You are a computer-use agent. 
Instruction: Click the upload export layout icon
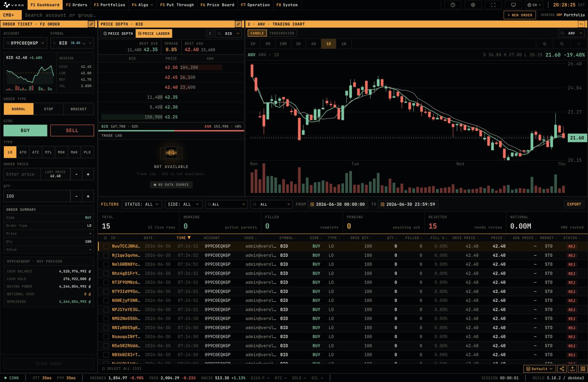click(572, 369)
